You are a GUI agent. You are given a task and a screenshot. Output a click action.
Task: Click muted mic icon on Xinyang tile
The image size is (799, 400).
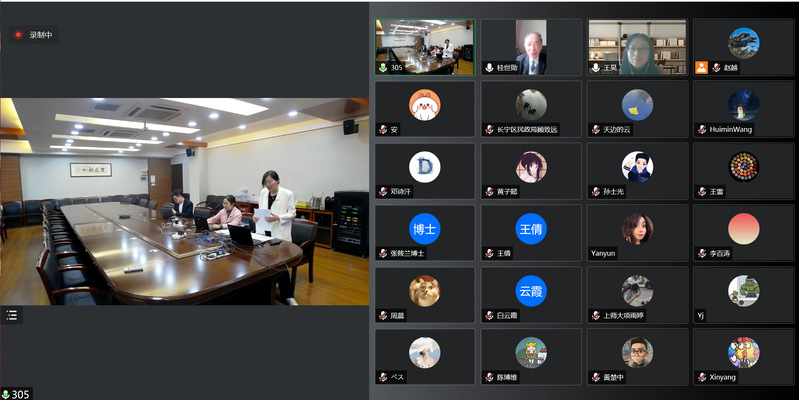click(x=702, y=377)
